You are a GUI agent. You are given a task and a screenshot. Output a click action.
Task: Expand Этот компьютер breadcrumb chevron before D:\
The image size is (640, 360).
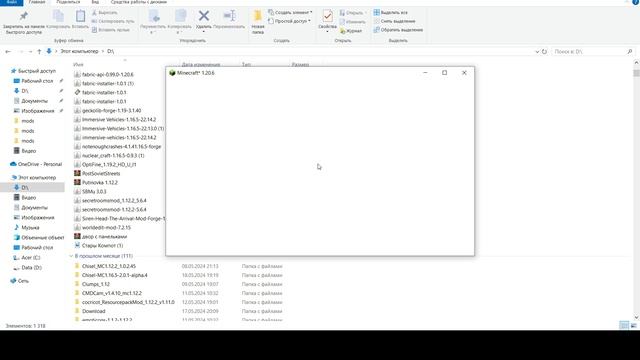point(103,51)
